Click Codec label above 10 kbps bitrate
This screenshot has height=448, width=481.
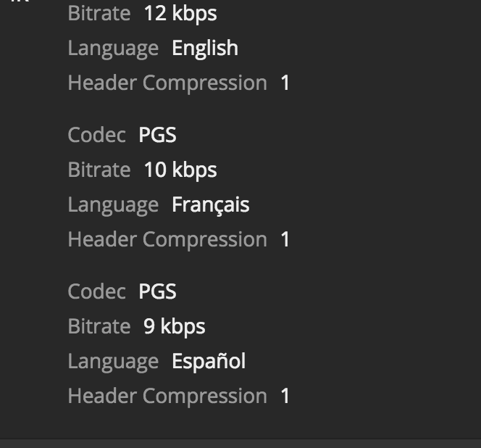pyautogui.click(x=96, y=136)
